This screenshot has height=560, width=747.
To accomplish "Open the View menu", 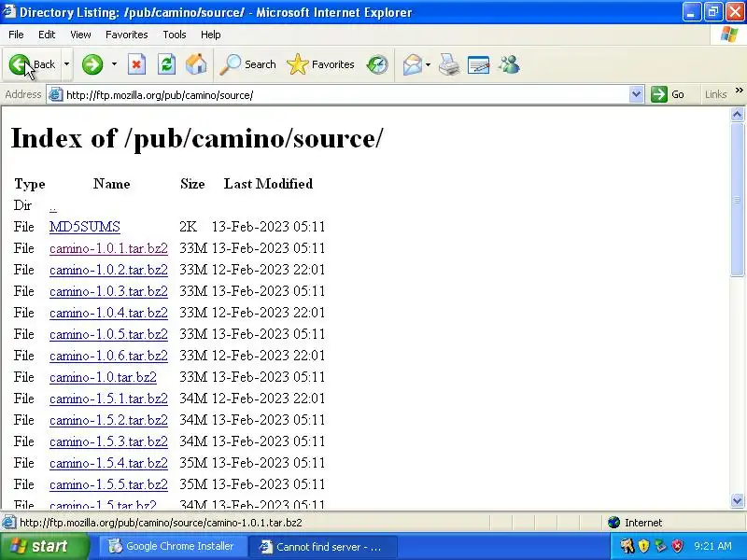I will click(80, 35).
